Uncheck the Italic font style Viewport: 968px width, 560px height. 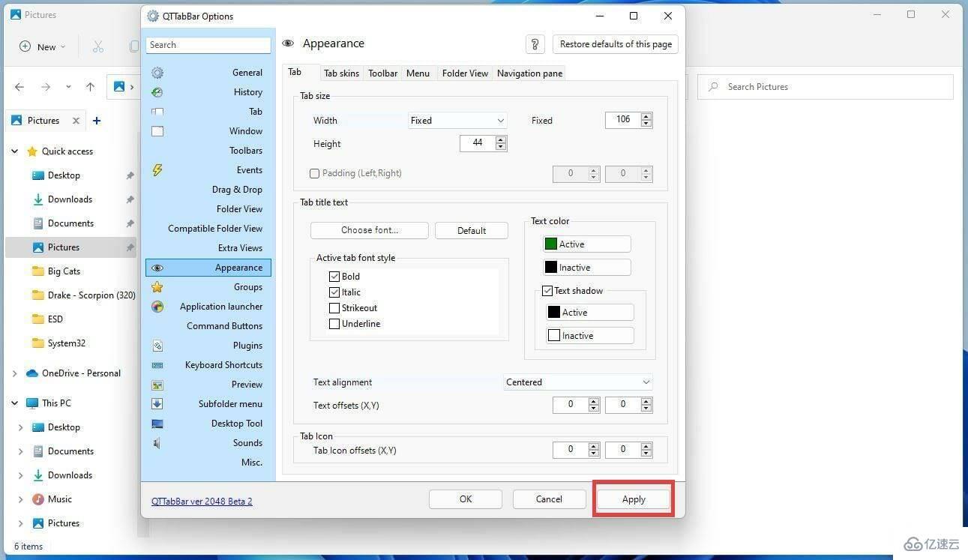[x=334, y=292]
